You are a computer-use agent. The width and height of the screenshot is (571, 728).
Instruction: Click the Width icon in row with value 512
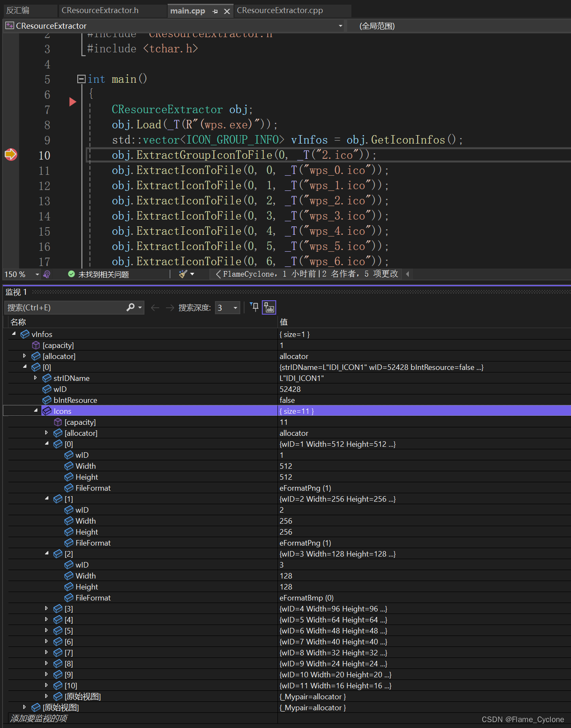[x=69, y=466]
